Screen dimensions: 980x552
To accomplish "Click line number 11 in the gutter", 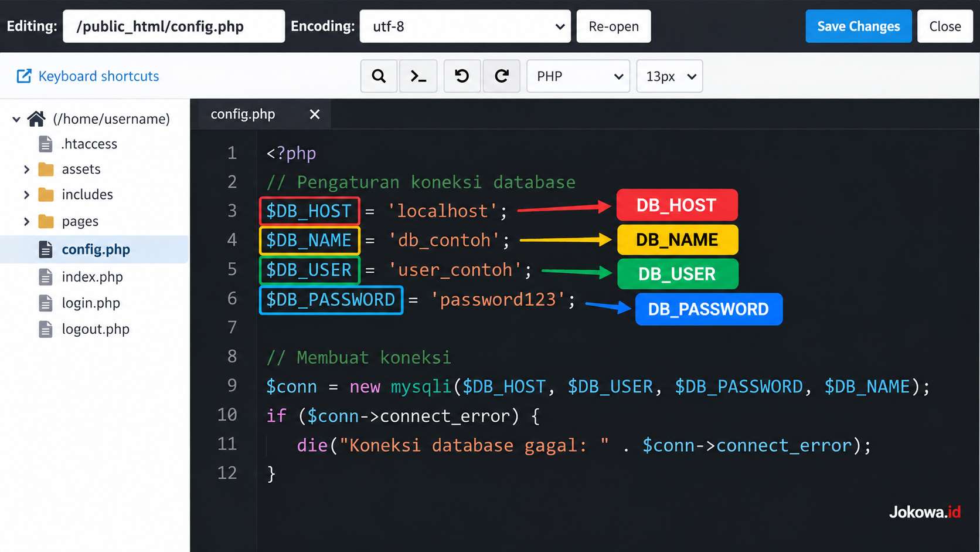I will click(x=227, y=444).
